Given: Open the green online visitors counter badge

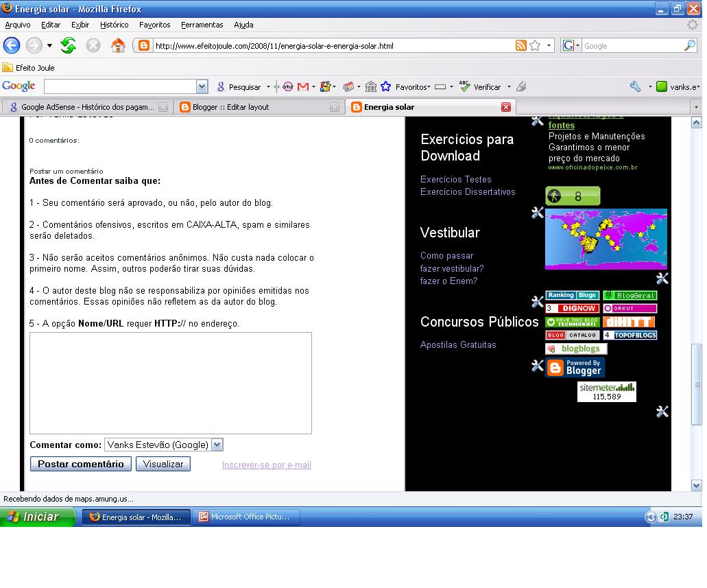Looking at the screenshot, I should (x=573, y=196).
